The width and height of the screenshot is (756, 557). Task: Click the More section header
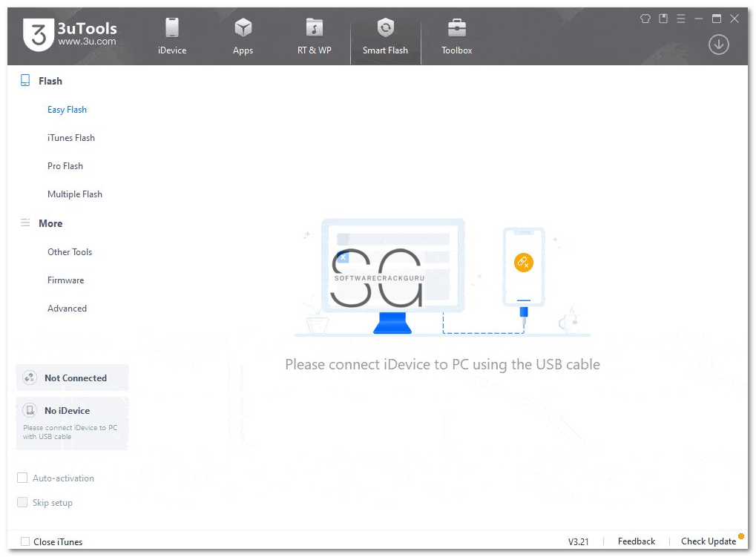tap(50, 223)
